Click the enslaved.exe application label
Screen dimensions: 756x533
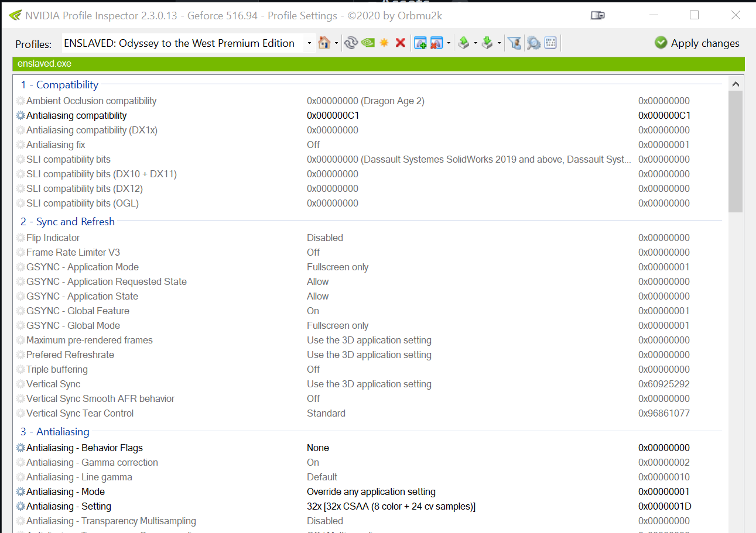(x=45, y=64)
